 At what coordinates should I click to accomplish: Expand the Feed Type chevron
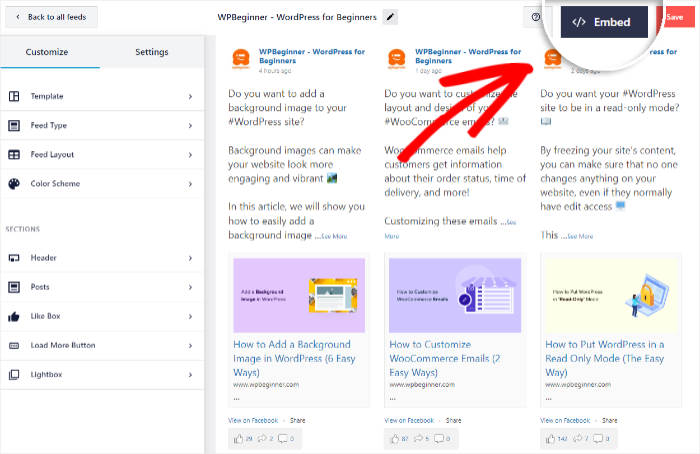coord(190,126)
